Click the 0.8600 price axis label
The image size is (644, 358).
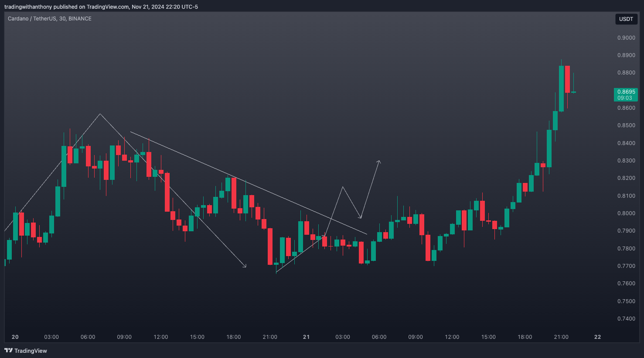click(x=626, y=108)
